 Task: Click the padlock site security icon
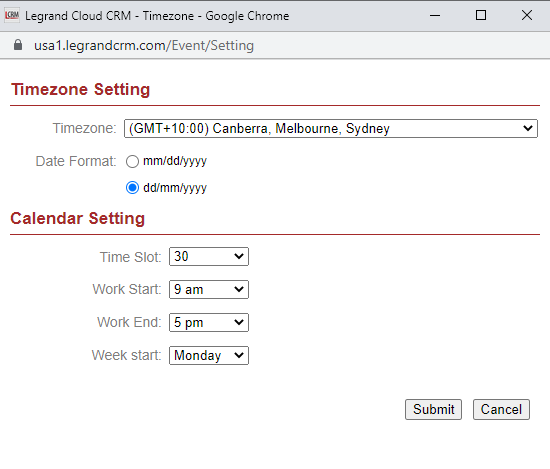pyautogui.click(x=18, y=45)
